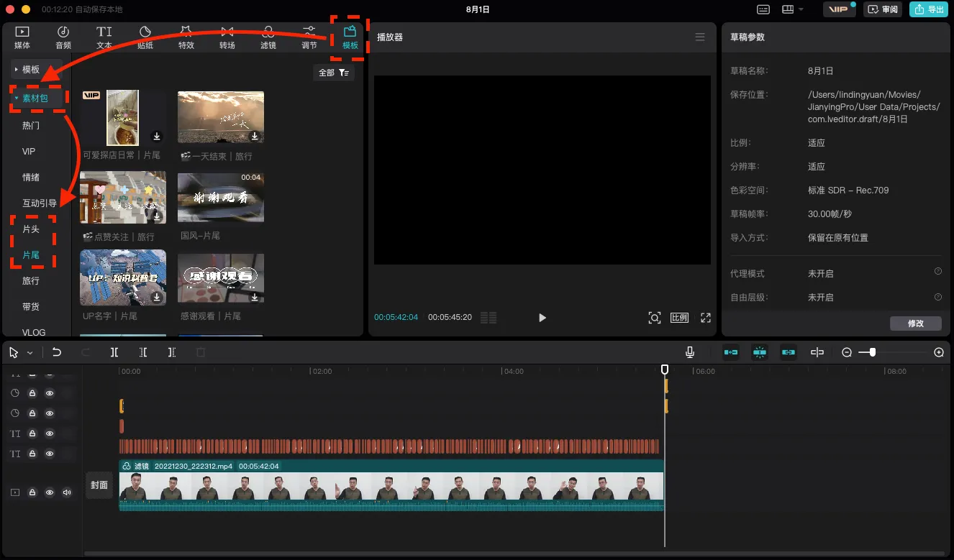Open the 媒体 media panel
The height and width of the screenshot is (560, 954).
22,37
